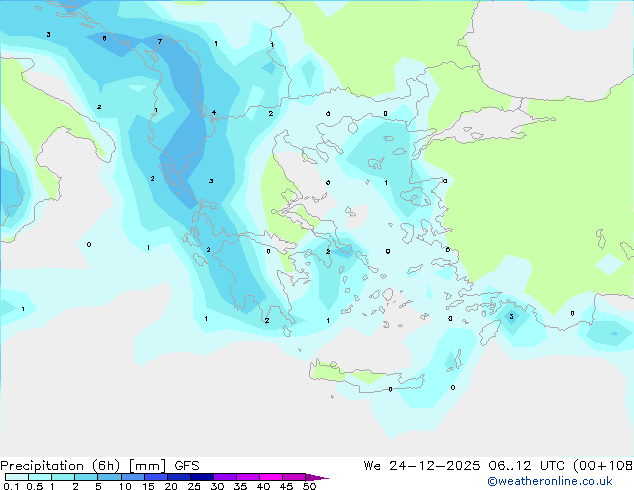634x490 pixels.
Task: Choose the 15–20 mm legend color swatch
Action: [156, 477]
